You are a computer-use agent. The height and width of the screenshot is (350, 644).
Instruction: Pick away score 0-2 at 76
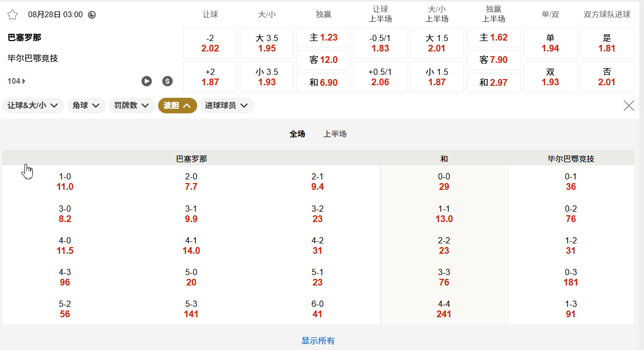571,214
